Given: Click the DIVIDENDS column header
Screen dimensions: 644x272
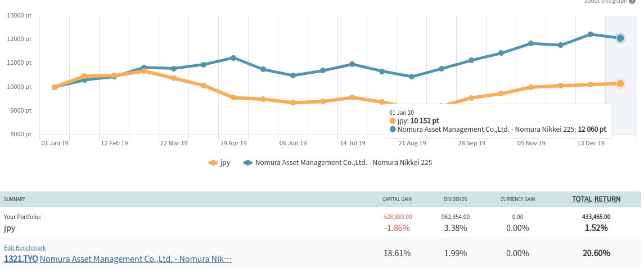Looking at the screenshot, I should click(x=456, y=199).
